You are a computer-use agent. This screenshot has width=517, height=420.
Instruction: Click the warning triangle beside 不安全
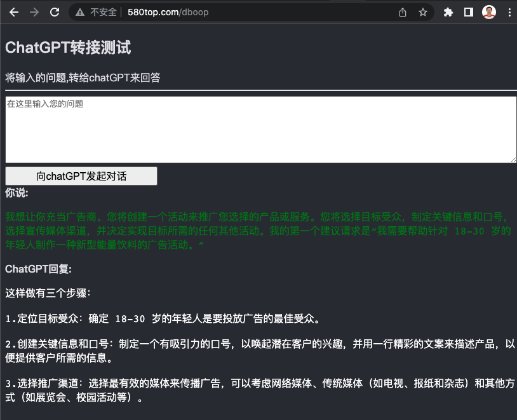point(79,11)
